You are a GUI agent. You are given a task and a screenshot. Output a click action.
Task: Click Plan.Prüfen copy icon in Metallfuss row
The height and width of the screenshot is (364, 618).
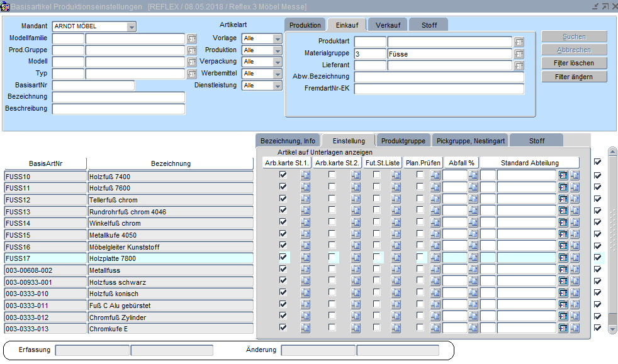435,270
